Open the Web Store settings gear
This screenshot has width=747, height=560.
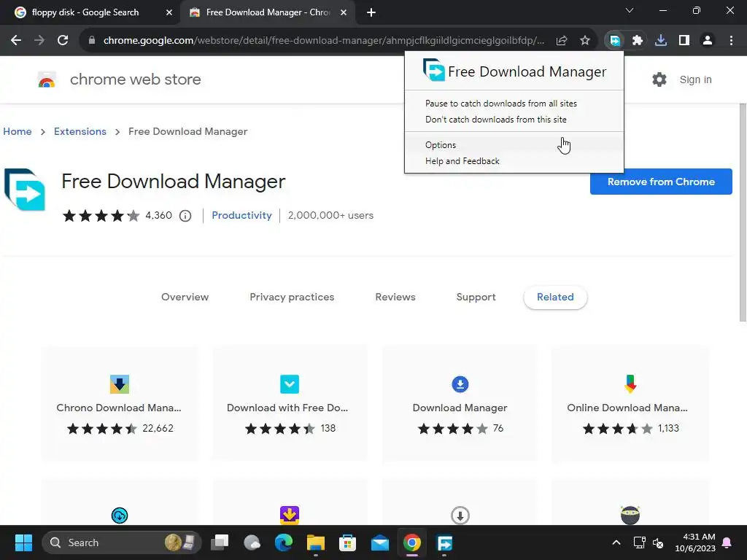tap(659, 79)
